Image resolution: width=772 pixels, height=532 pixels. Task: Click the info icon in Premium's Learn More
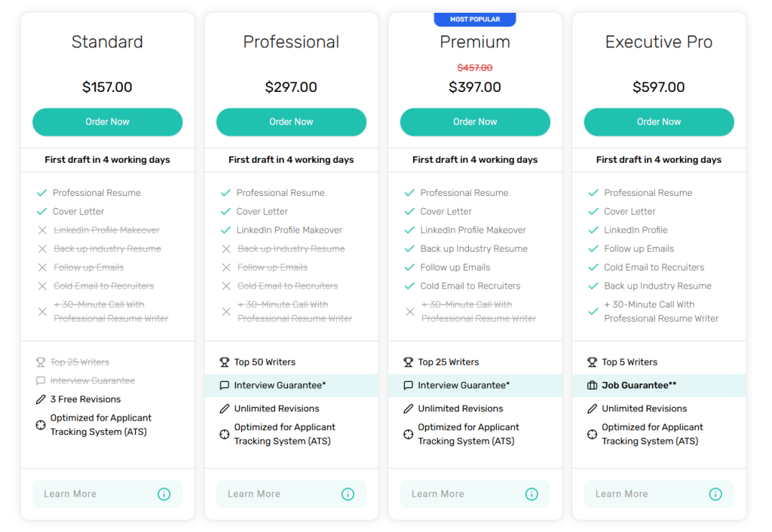click(x=532, y=494)
